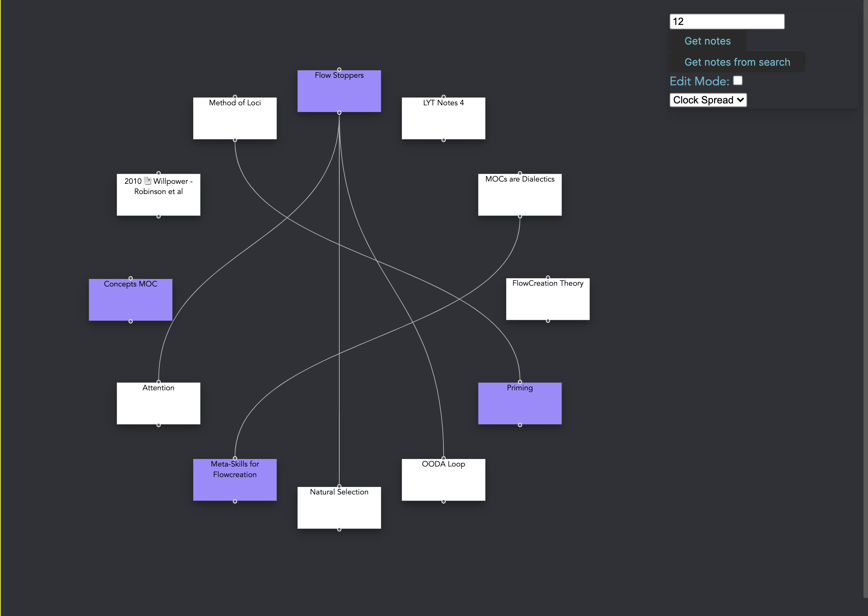Click the top connector handle on Priming
Image resolution: width=868 pixels, height=616 pixels.
point(520,382)
